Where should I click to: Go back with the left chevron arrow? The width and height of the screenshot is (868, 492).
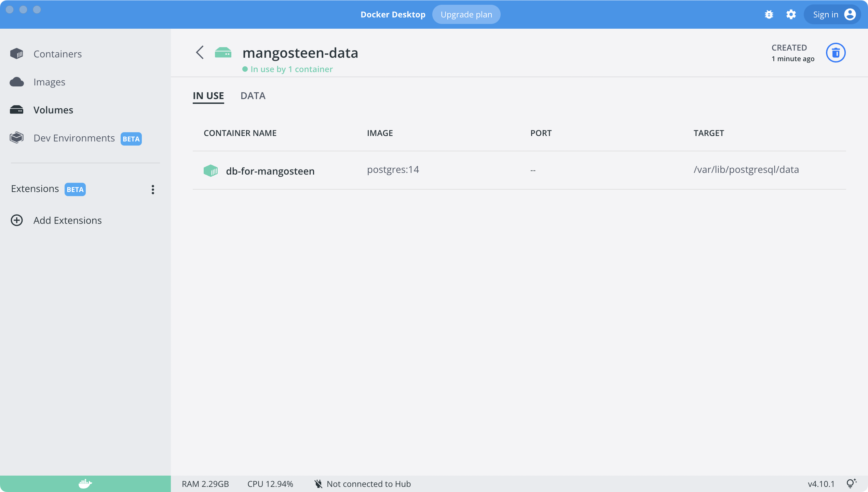(x=200, y=53)
